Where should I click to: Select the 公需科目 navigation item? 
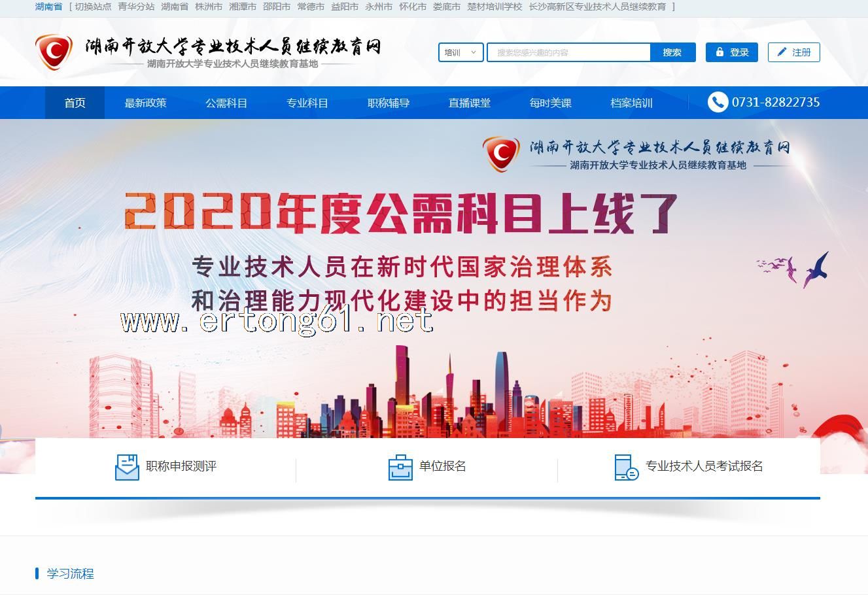(226, 103)
